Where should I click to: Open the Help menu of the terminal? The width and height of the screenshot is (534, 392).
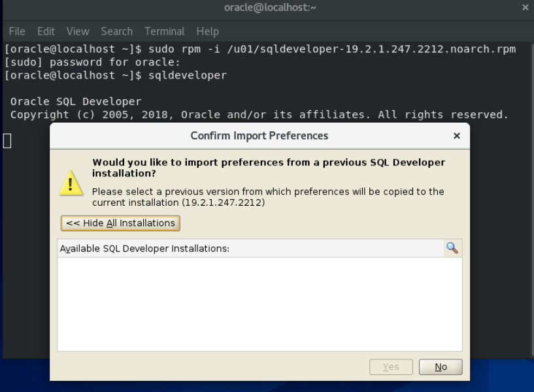pyautogui.click(x=207, y=31)
